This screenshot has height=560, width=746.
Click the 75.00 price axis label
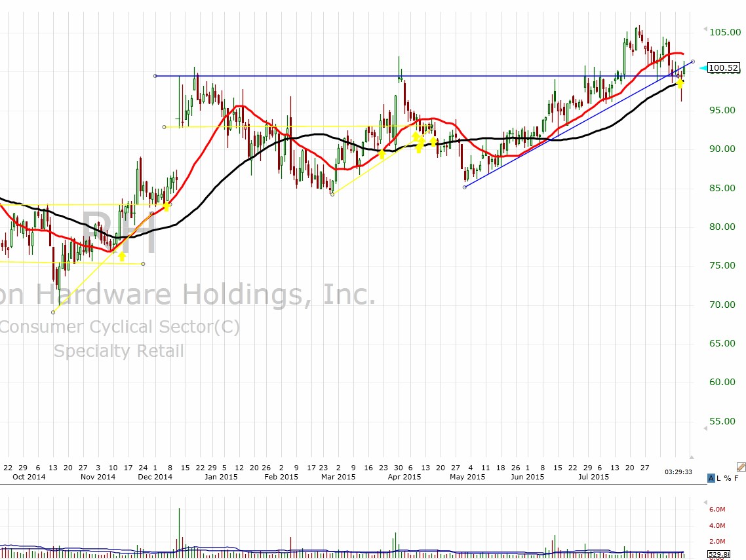722,265
